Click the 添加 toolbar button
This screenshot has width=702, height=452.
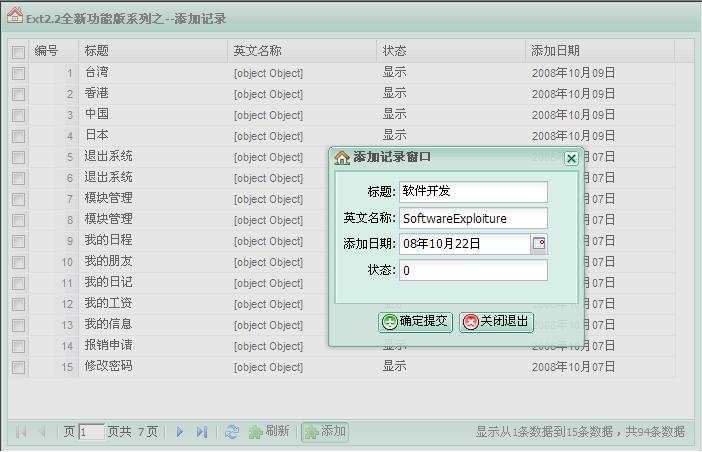pos(325,431)
